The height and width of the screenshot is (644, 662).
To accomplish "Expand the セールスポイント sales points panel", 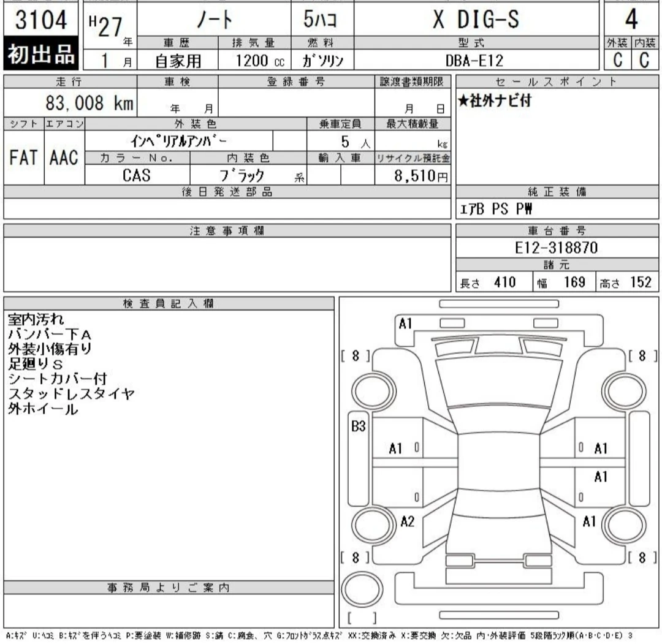I will [557, 83].
